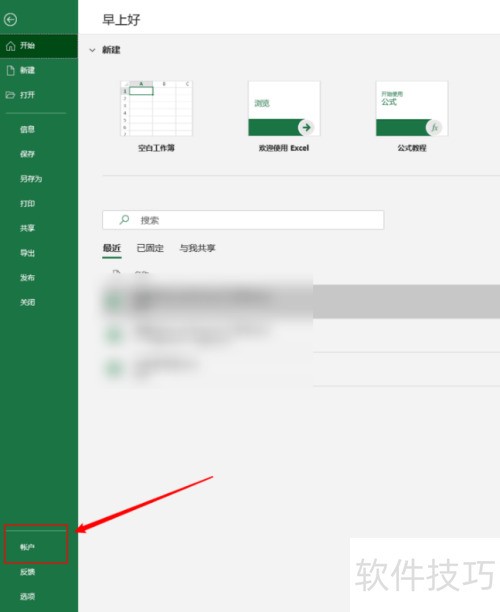Switch to the 最近 tab
500x612 pixels.
tap(112, 248)
